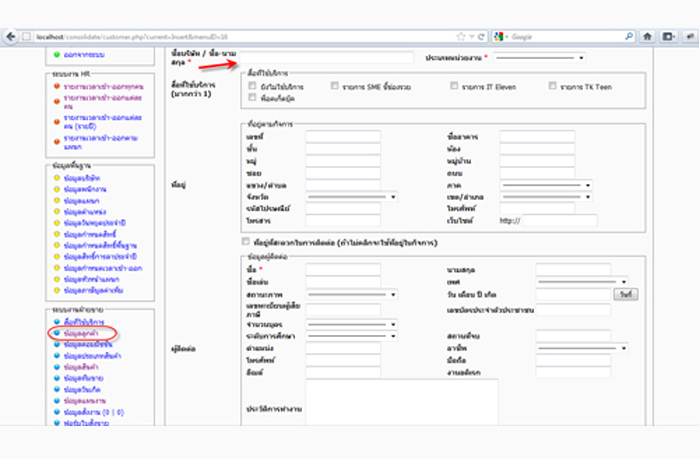This screenshot has width=700, height=459.
Task: Reload the page with the refresh icon
Action: (481, 37)
